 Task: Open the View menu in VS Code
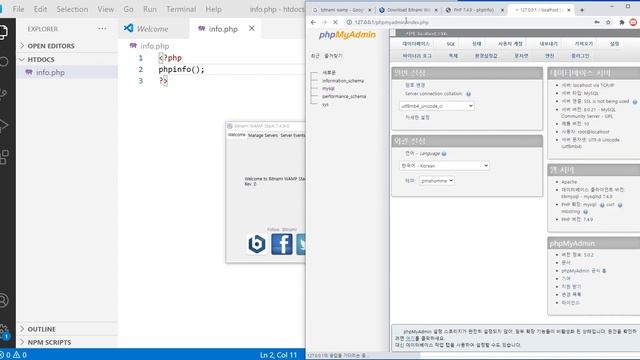[x=106, y=9]
